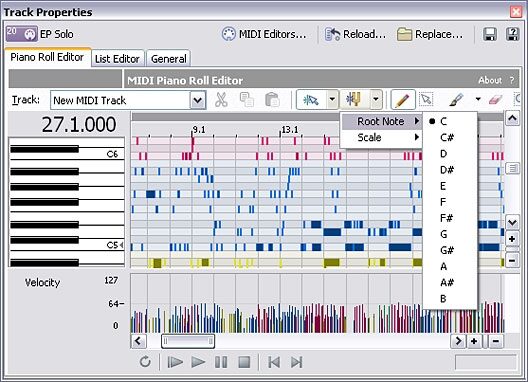
Task: Select the arrow selection tool
Action: (426, 100)
